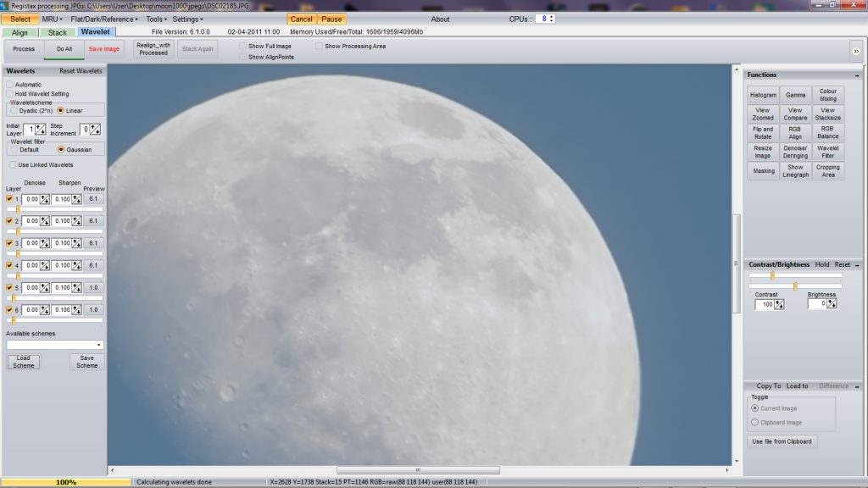Uncheck wavelet layer 6 checkbox
868x488 pixels.
(9, 310)
